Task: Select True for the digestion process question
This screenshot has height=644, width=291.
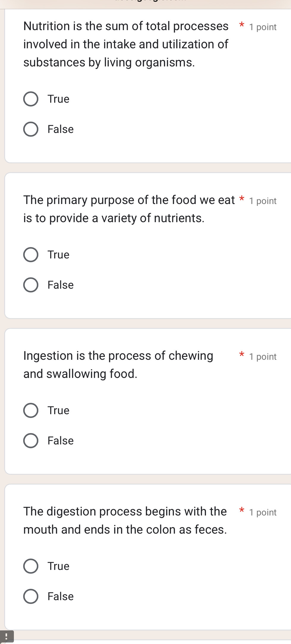Action: pos(31,566)
